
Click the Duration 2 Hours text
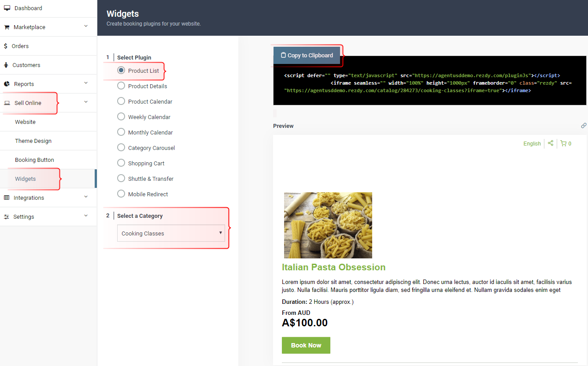coord(318,302)
